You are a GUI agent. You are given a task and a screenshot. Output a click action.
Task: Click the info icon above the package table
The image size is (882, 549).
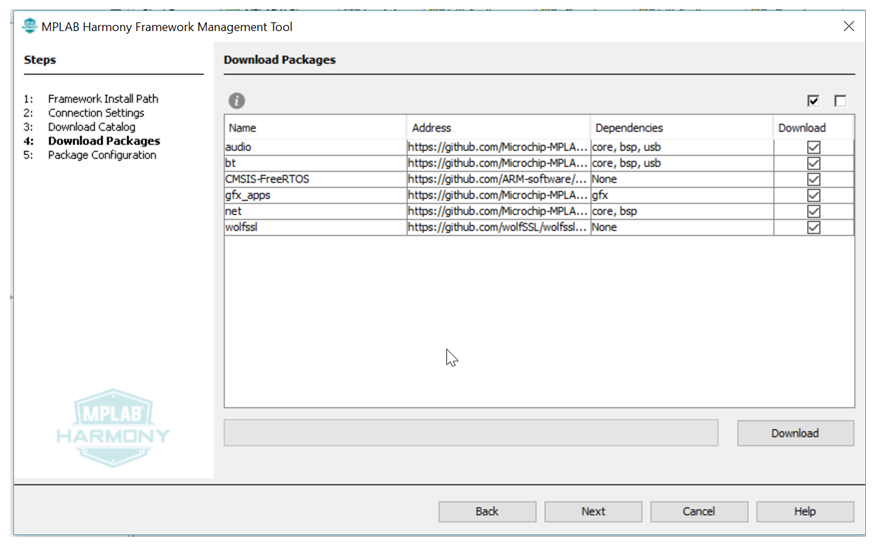tap(236, 101)
